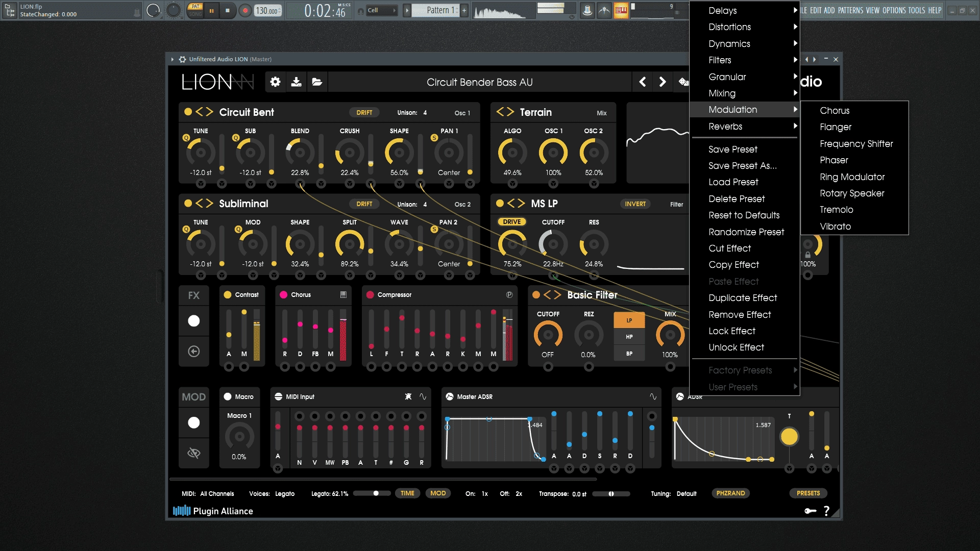
Task: Click the MIDI Input wave shape icon
Action: click(423, 396)
